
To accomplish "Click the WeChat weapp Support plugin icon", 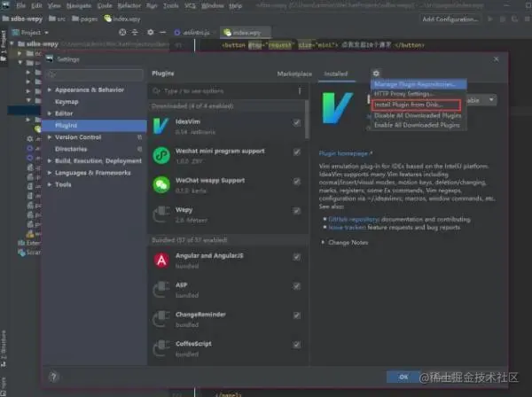I will [x=161, y=185].
